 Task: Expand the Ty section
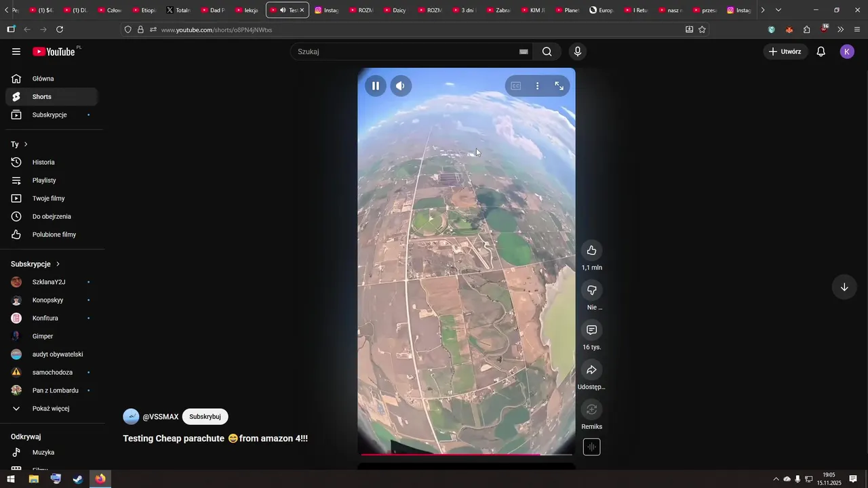[x=20, y=144]
